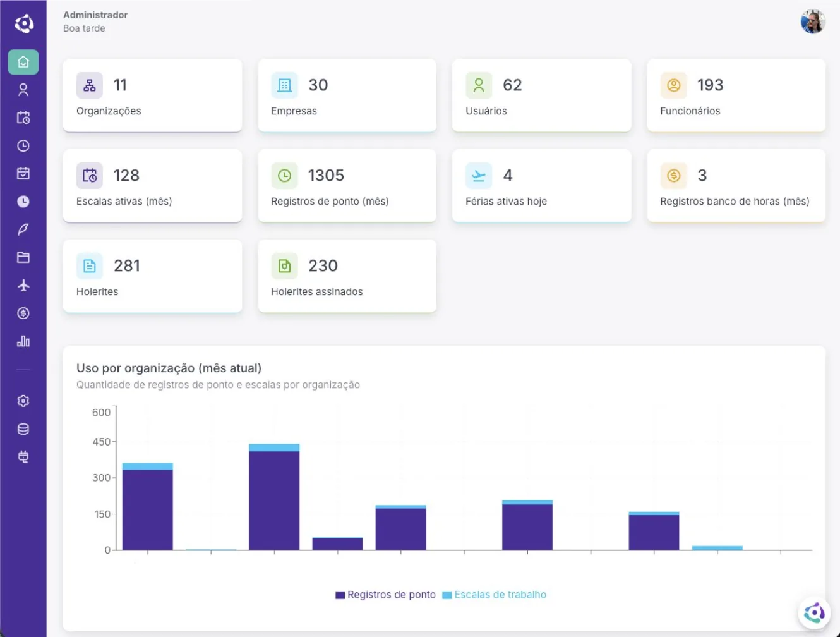Select the Escalas ativas (mês) label
The height and width of the screenshot is (637, 840).
click(124, 202)
